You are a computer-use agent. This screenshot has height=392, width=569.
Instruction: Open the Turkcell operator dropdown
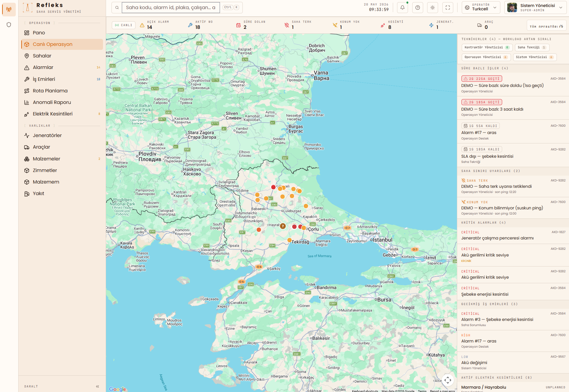[x=481, y=8]
